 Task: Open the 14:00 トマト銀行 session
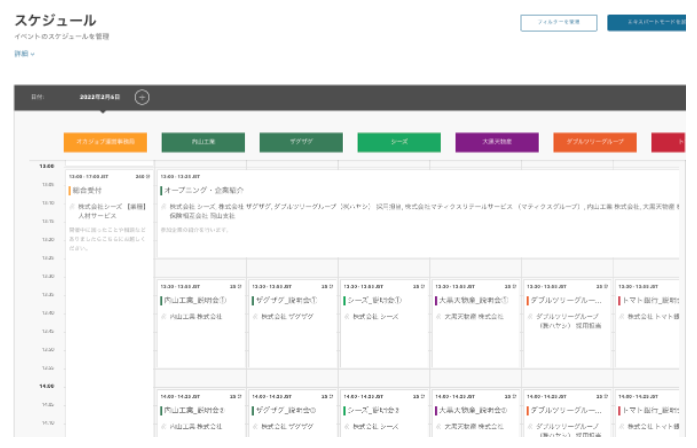click(x=647, y=413)
